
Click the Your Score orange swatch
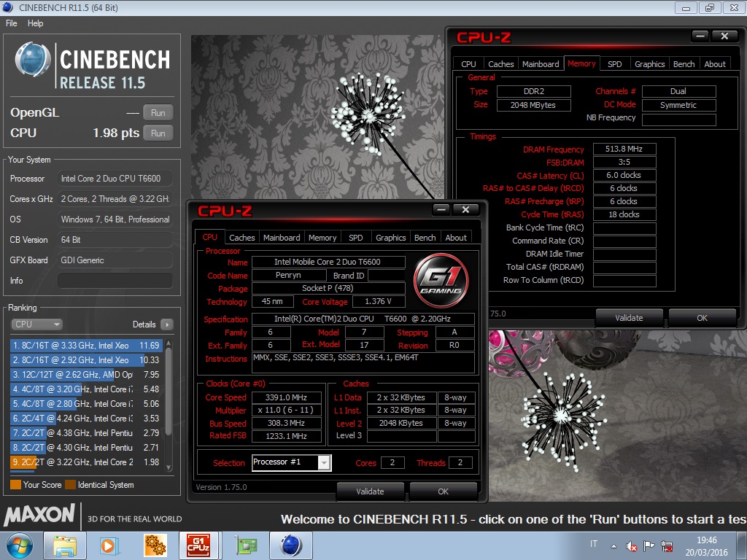(x=16, y=485)
